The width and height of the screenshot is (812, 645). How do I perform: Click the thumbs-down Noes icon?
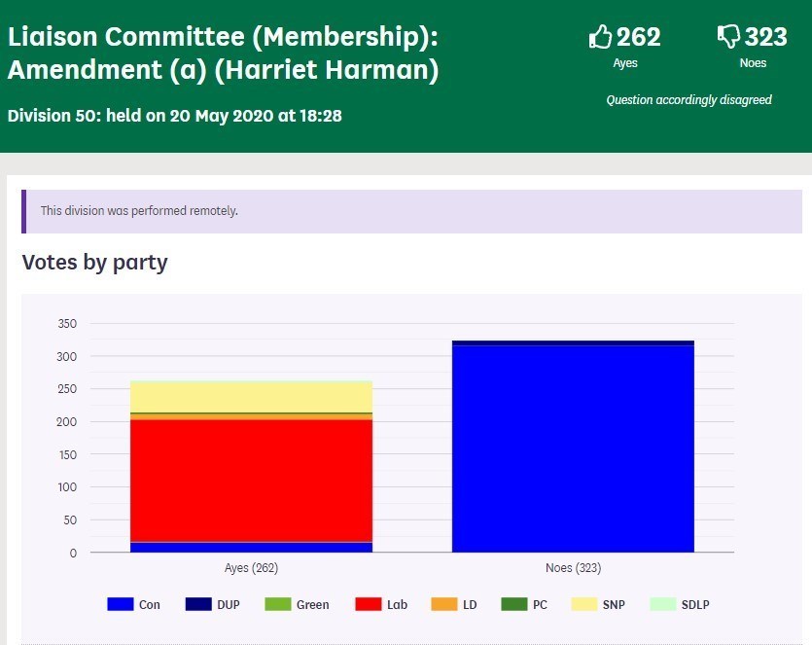pyautogui.click(x=728, y=38)
